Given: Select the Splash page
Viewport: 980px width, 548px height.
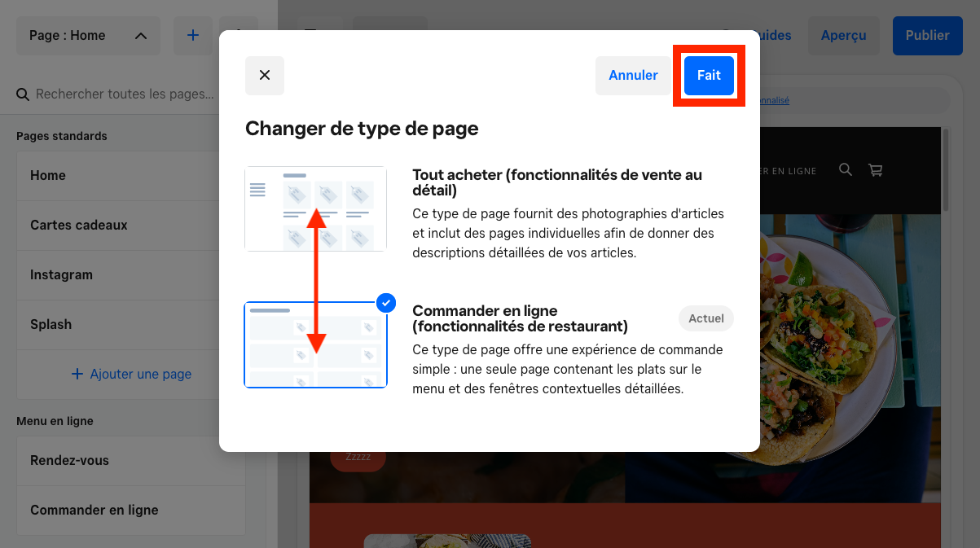Looking at the screenshot, I should (130, 324).
